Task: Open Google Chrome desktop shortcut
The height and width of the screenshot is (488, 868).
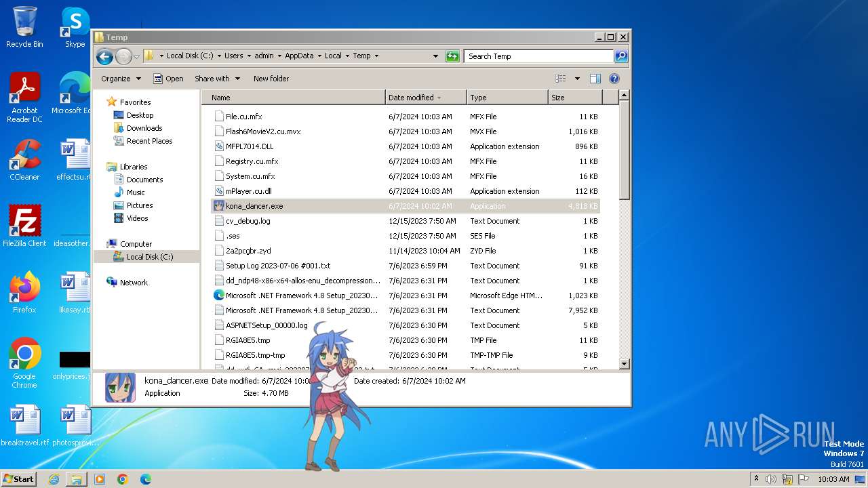Action: click(24, 363)
